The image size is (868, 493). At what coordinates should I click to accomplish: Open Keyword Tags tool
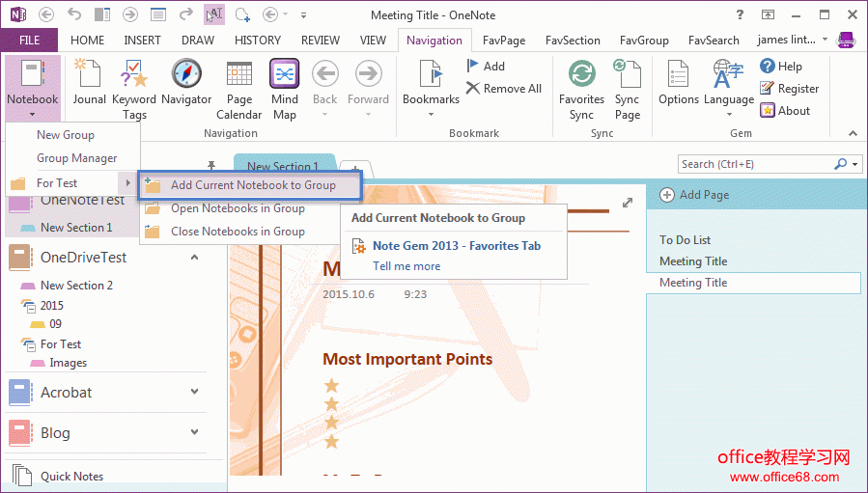pos(134,89)
